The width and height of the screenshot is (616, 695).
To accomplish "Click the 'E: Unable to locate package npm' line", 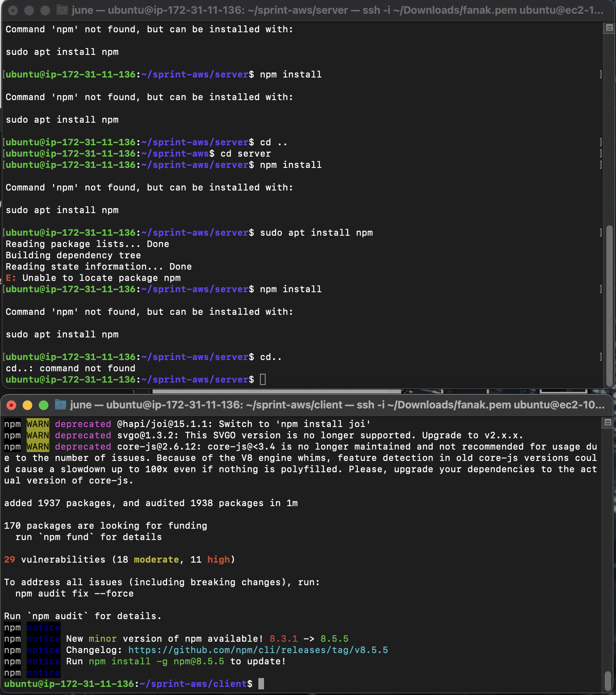I will [x=93, y=278].
